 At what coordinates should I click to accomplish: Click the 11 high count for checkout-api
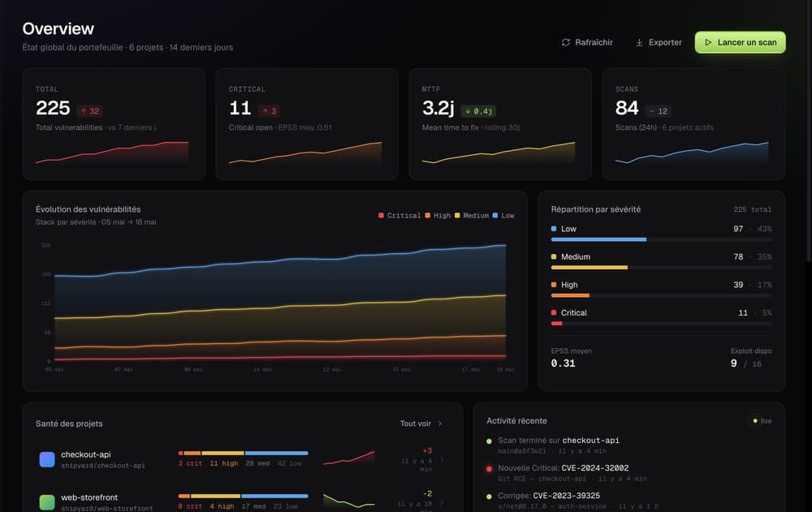224,463
